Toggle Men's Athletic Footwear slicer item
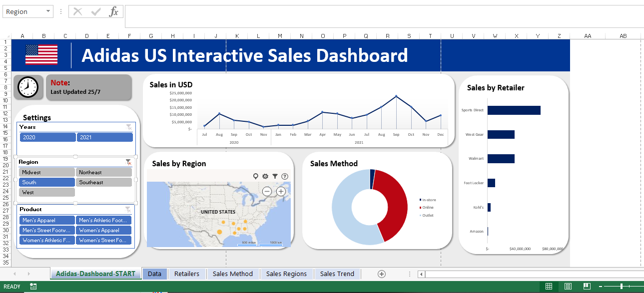Screen dimensions: 644x293 pyautogui.click(x=103, y=220)
